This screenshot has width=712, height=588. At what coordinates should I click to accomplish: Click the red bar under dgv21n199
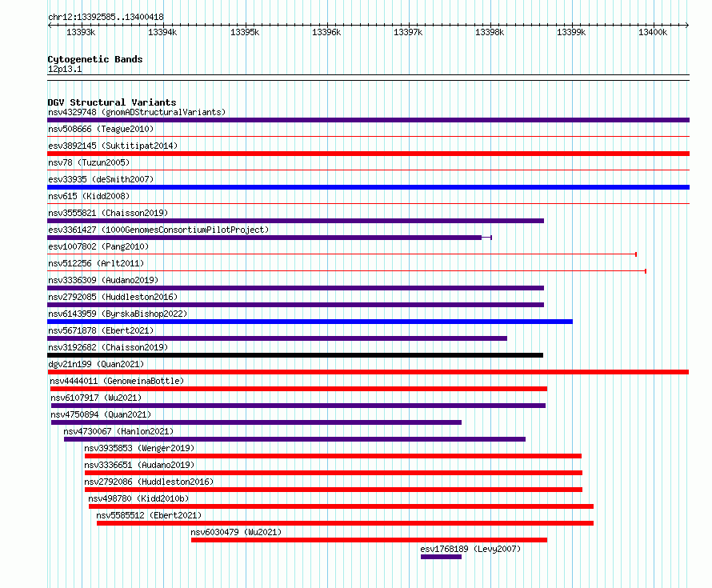coord(368,372)
